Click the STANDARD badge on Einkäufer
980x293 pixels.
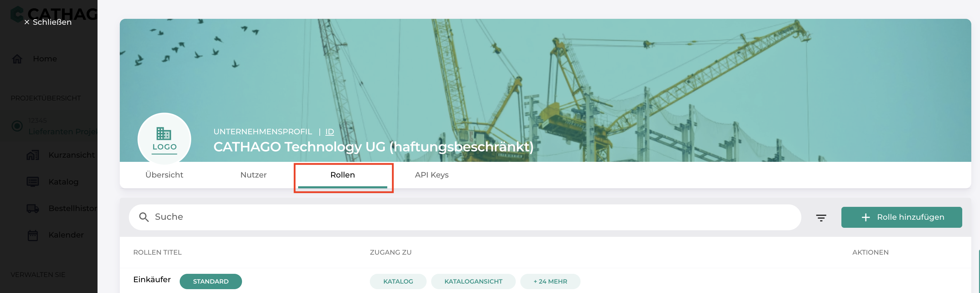211,281
